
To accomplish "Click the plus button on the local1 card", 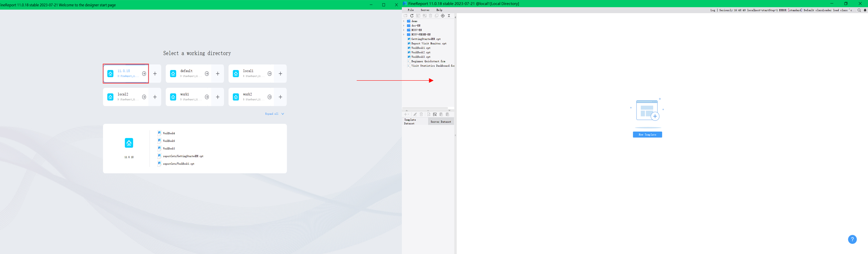I will coord(281,74).
